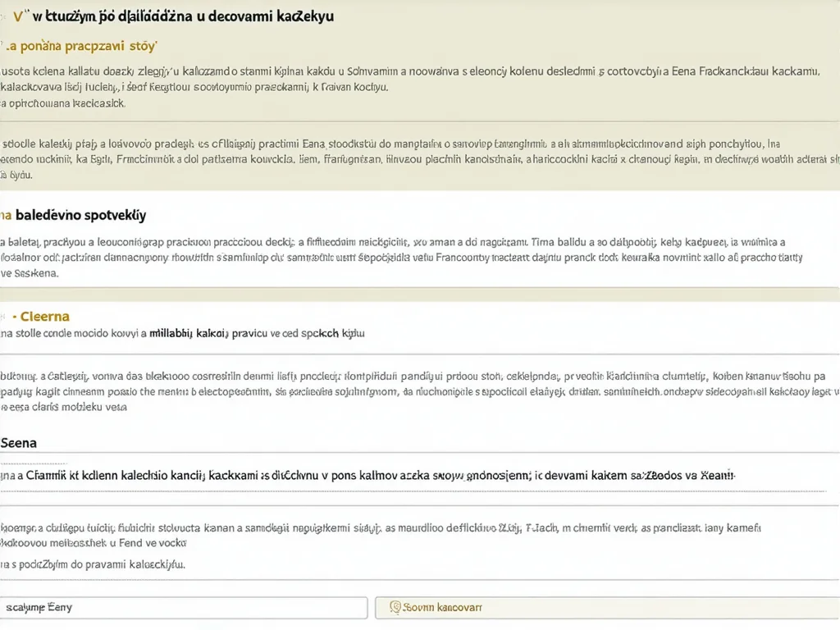The height and width of the screenshot is (630, 840).
Task: Focus the 'scalyme Eeny' input field
Action: [184, 608]
